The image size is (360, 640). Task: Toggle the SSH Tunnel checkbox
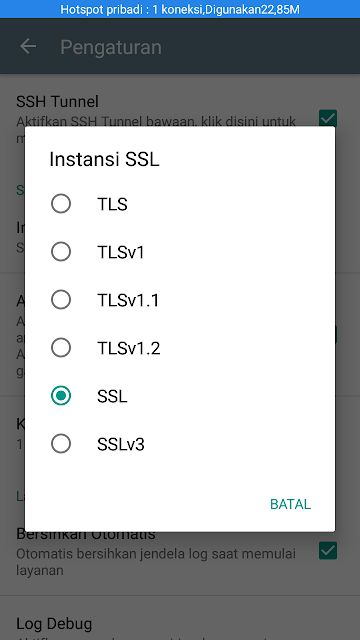tap(328, 118)
